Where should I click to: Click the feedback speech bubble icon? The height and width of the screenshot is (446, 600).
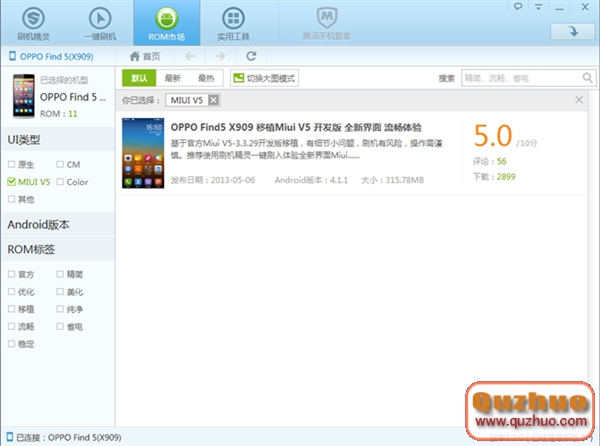pyautogui.click(x=518, y=7)
